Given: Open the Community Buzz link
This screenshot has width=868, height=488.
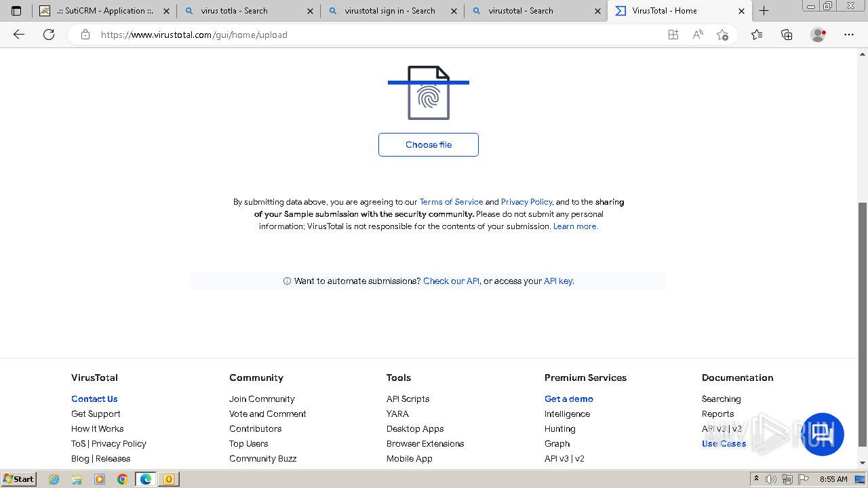Looking at the screenshot, I should (262, 459).
